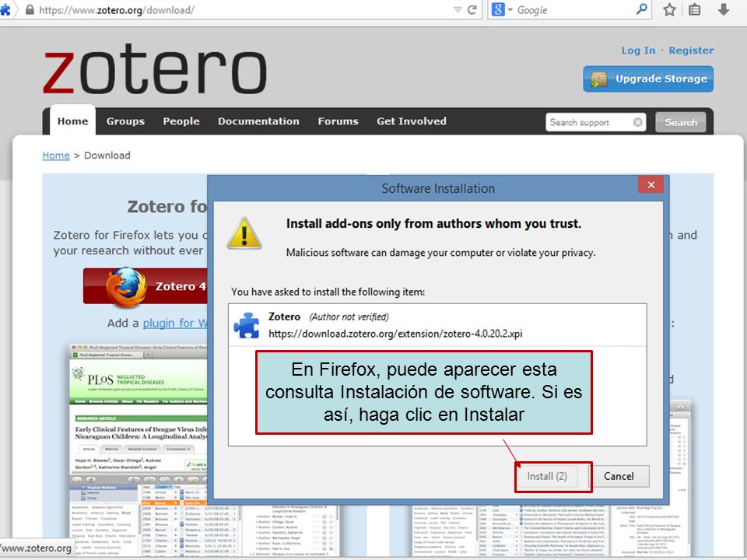This screenshot has height=560, width=747.
Task: Click the grey Search button
Action: 680,122
